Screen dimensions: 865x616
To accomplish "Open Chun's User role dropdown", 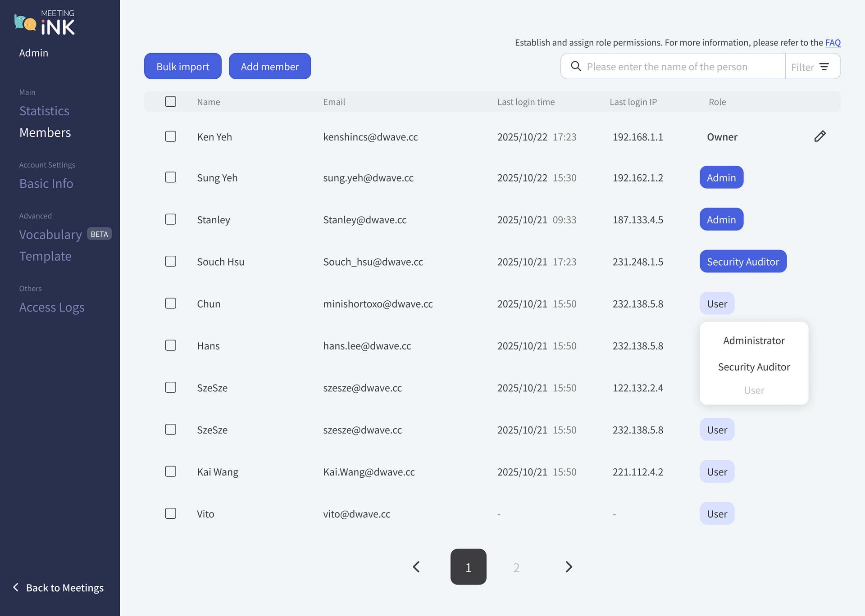I will [x=717, y=303].
